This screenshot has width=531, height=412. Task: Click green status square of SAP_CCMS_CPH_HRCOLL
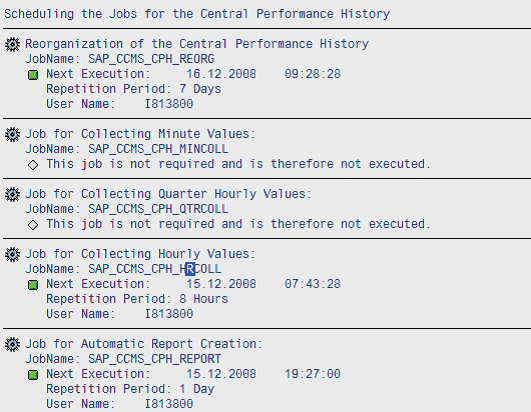tap(33, 285)
